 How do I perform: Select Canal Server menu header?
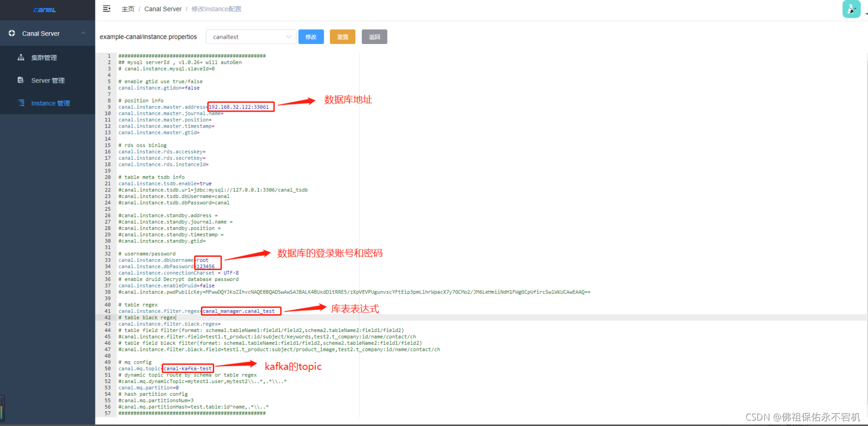coord(48,33)
